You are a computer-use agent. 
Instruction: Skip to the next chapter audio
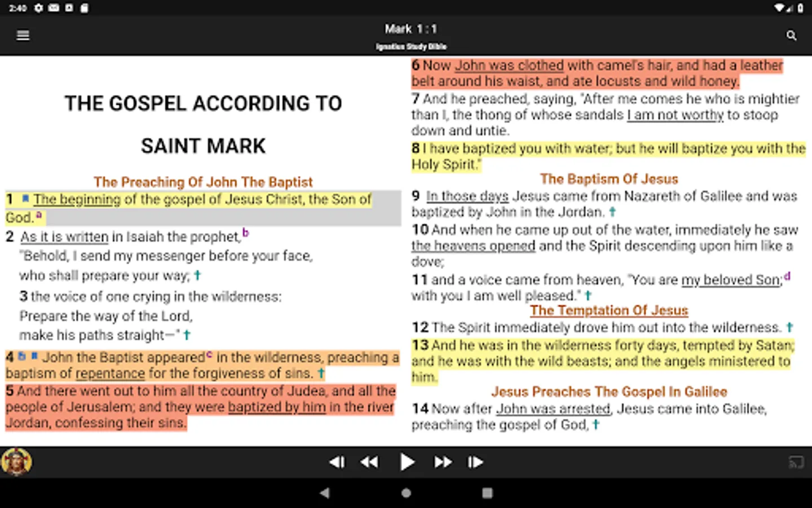475,462
